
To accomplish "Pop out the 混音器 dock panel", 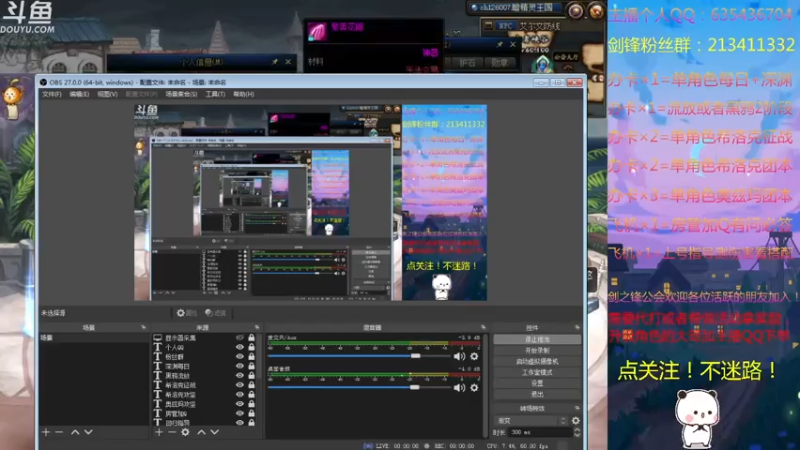I will [483, 328].
